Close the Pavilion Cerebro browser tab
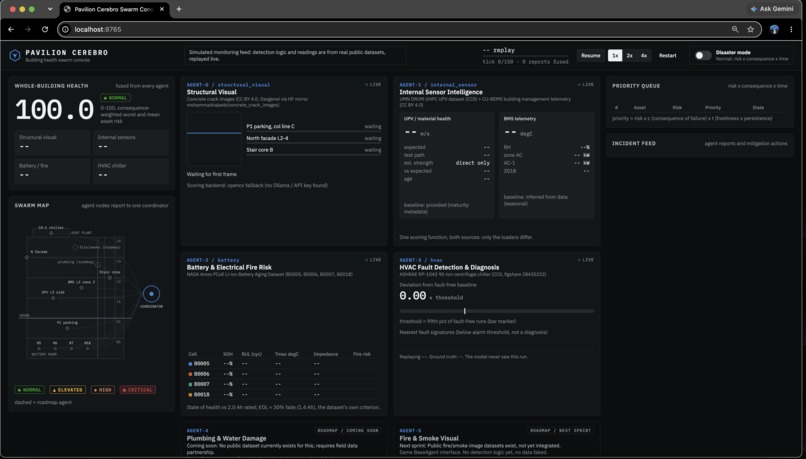The height and width of the screenshot is (459, 806). pyautogui.click(x=162, y=9)
